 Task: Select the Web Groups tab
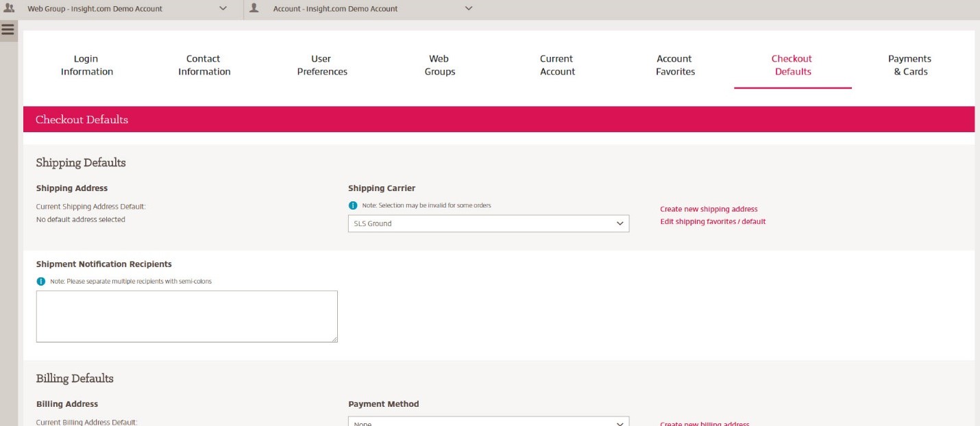[439, 65]
